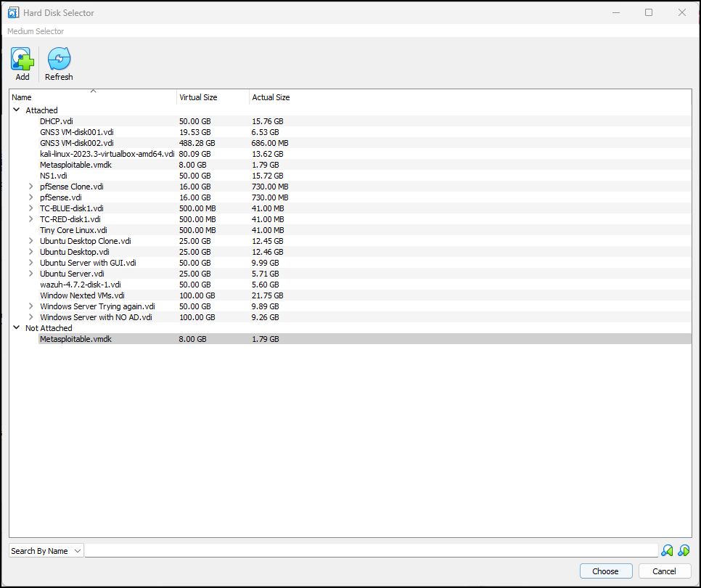Viewport: 701px width, 588px height.
Task: Expand Windows Server with NO AD.vdi row
Action: [x=31, y=317]
